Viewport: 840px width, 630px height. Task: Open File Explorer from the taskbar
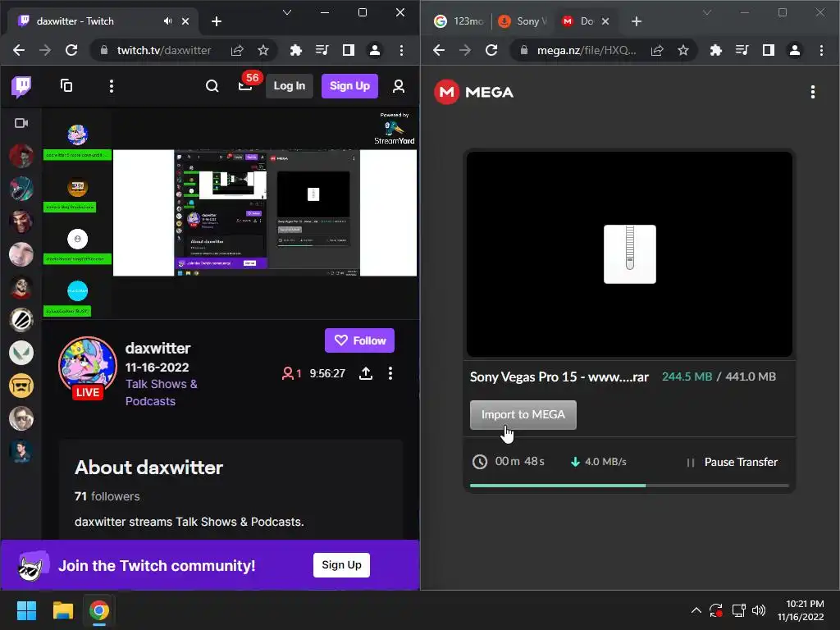tap(62, 610)
